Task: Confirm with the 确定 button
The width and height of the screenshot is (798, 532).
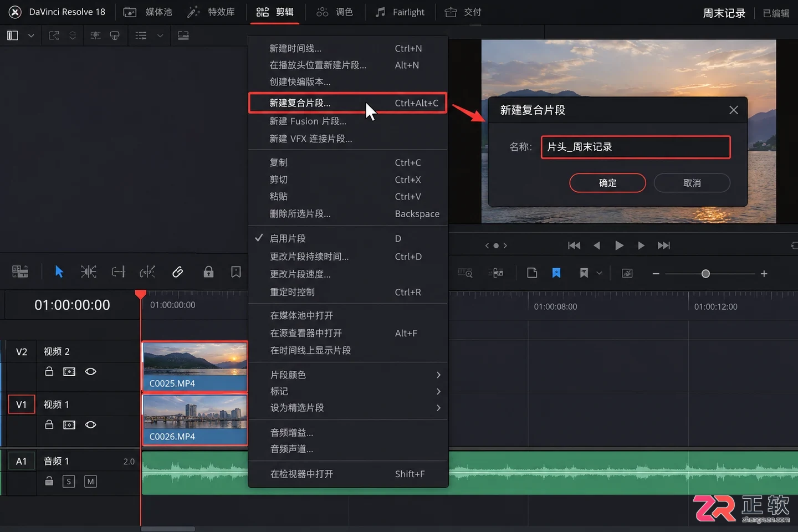Action: [x=608, y=183]
